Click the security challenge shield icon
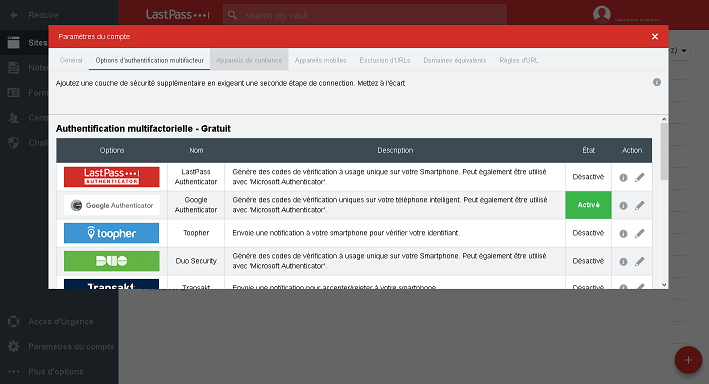Viewport: 709px width, 384px height. pos(14,143)
